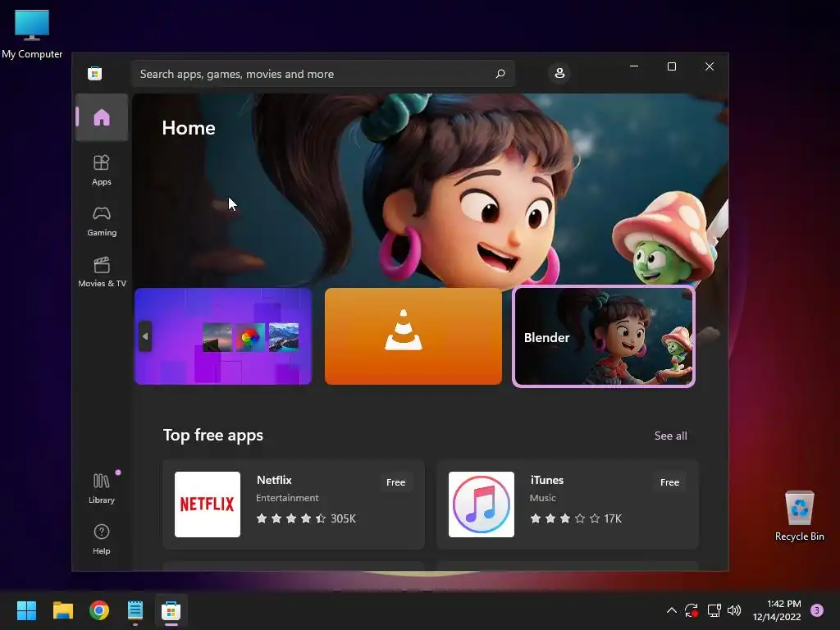840x630 pixels.
Task: Select the Blender carousel card
Action: pos(603,336)
